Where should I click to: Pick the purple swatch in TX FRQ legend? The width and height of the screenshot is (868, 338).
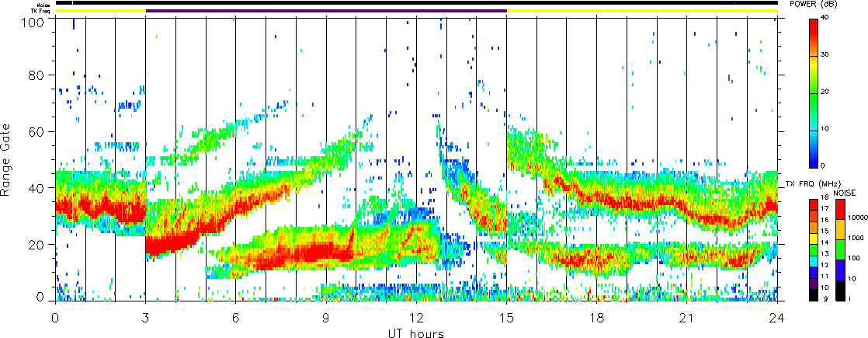pos(814,283)
